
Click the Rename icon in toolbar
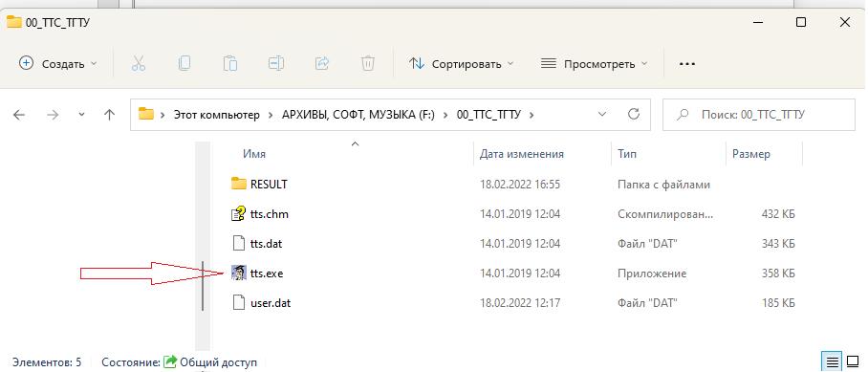pos(275,64)
